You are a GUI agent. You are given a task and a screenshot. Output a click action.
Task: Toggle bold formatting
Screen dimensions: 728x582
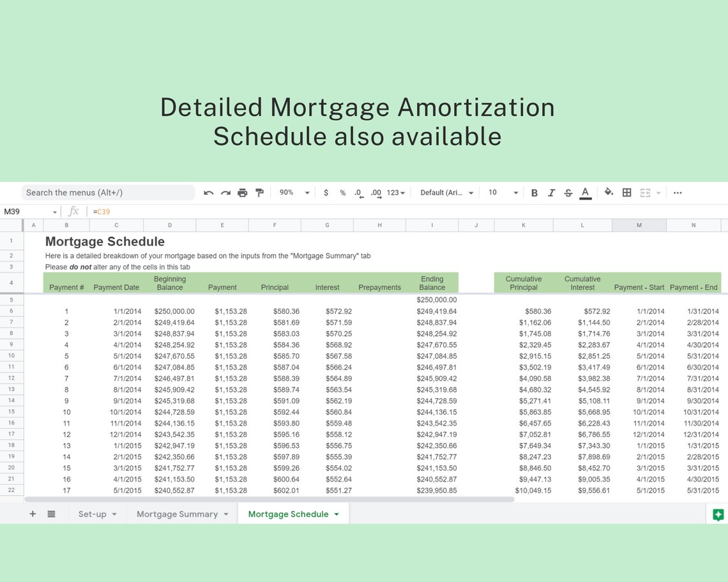pos(535,192)
